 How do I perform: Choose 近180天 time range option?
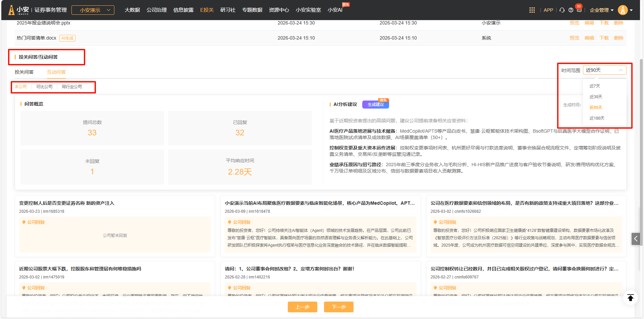click(x=597, y=118)
